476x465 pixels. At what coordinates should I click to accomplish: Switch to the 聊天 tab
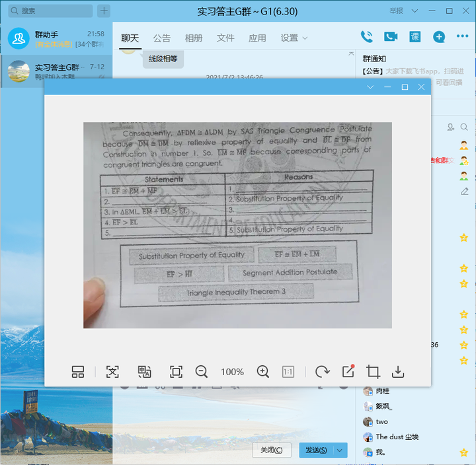tap(130, 38)
